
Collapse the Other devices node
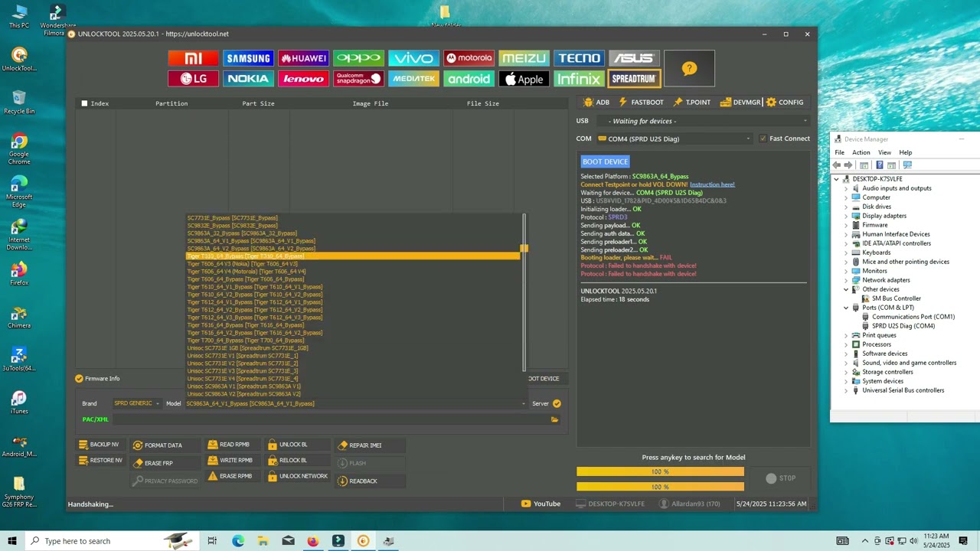pos(846,289)
